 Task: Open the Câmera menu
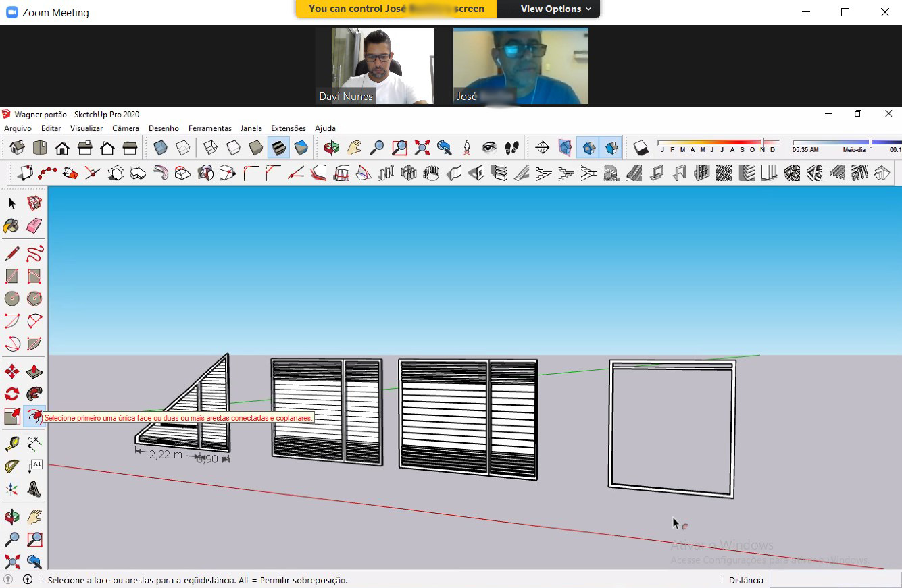tap(127, 128)
